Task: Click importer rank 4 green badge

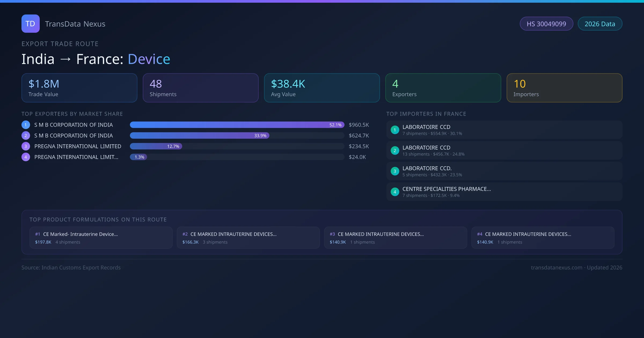Action: [395, 192]
